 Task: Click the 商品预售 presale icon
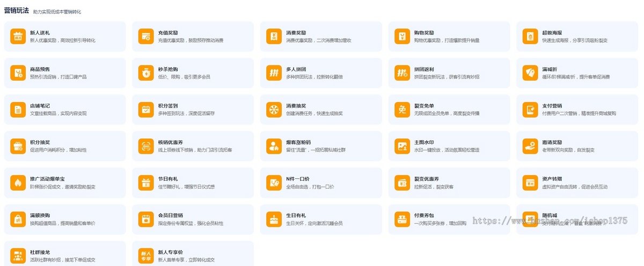18,73
